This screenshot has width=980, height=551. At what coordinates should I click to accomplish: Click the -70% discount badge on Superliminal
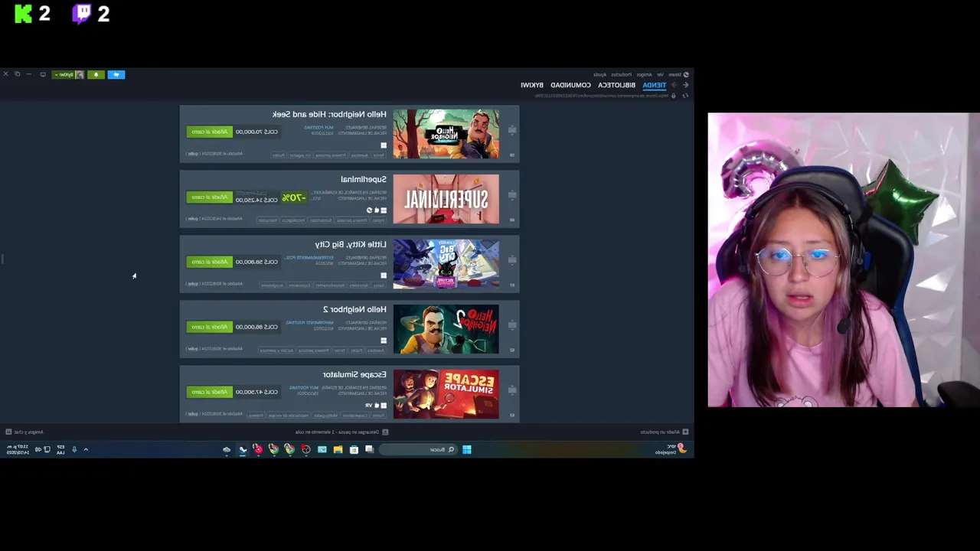point(294,197)
